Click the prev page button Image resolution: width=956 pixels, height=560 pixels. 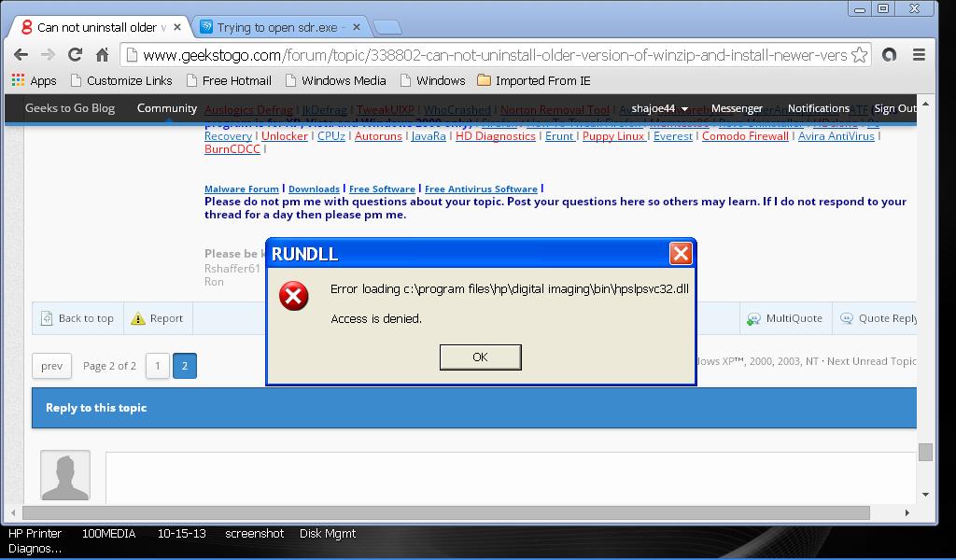tap(52, 366)
